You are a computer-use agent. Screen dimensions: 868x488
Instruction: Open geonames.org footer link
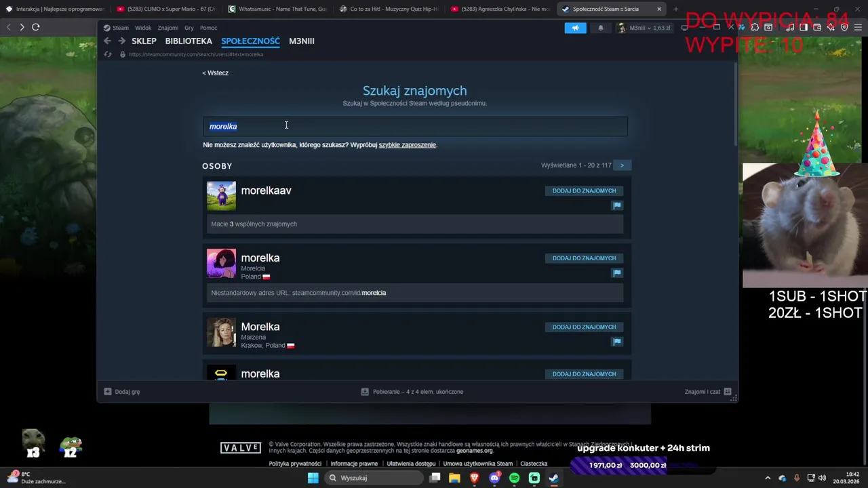click(x=475, y=451)
